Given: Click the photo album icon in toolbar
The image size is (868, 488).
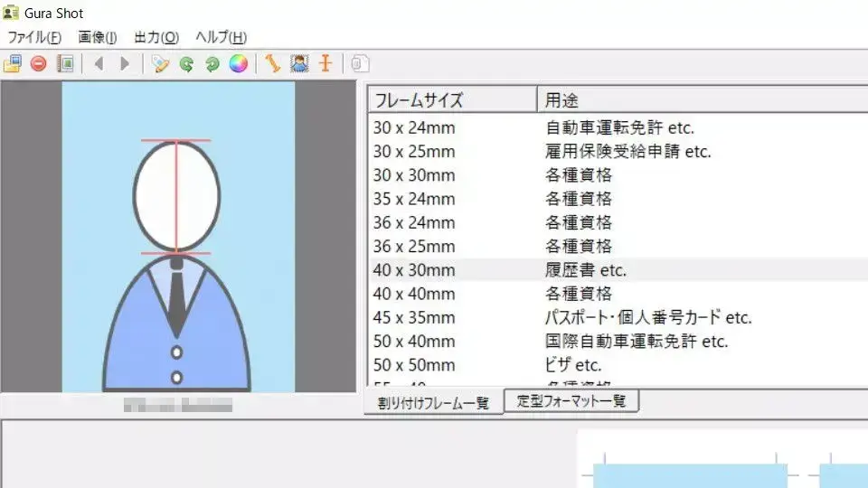Looking at the screenshot, I should tap(64, 64).
